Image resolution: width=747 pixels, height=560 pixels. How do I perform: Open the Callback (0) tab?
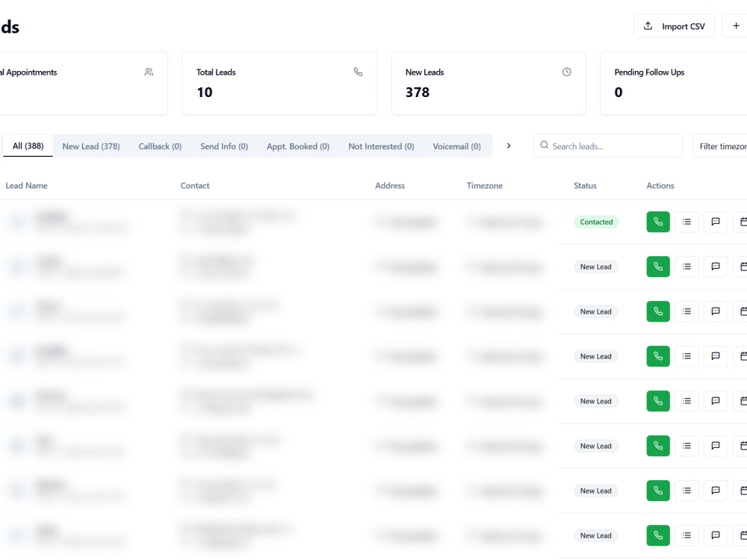[x=160, y=146]
